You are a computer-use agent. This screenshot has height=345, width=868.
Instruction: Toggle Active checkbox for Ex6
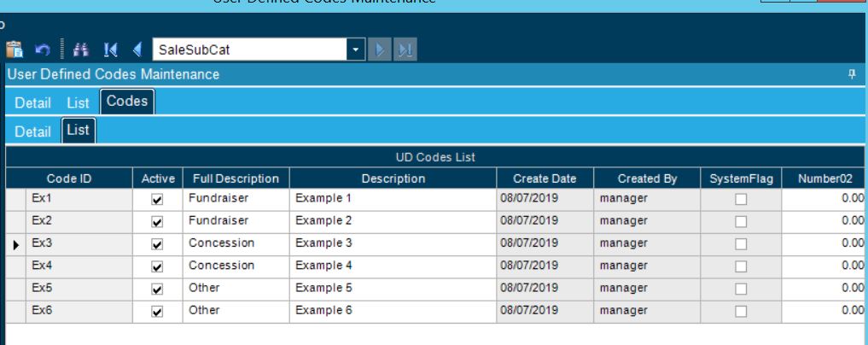pyautogui.click(x=157, y=312)
